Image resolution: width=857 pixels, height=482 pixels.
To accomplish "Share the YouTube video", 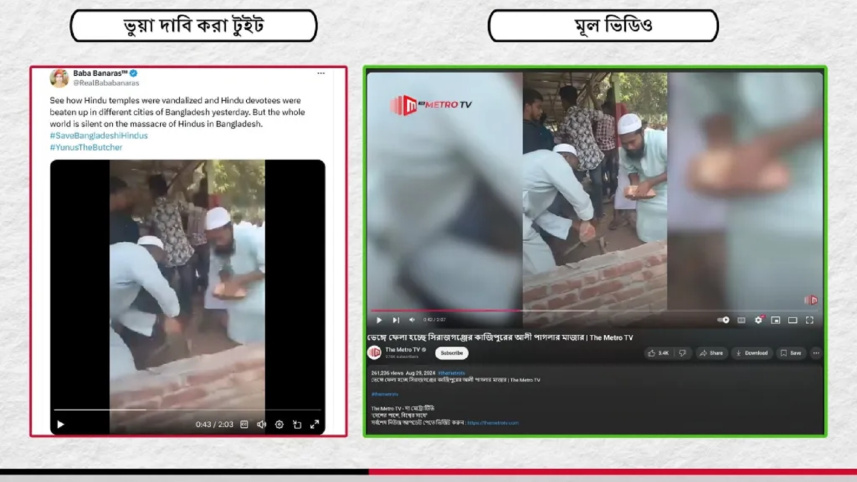I will [711, 354].
